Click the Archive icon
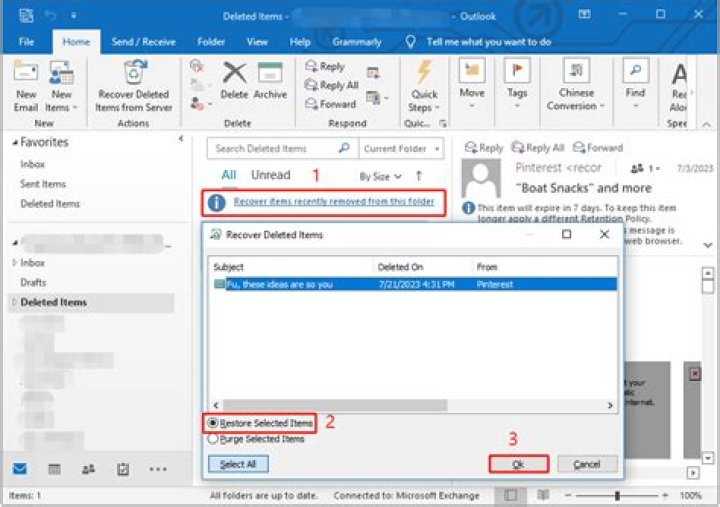This screenshot has height=507, width=720. 270,81
